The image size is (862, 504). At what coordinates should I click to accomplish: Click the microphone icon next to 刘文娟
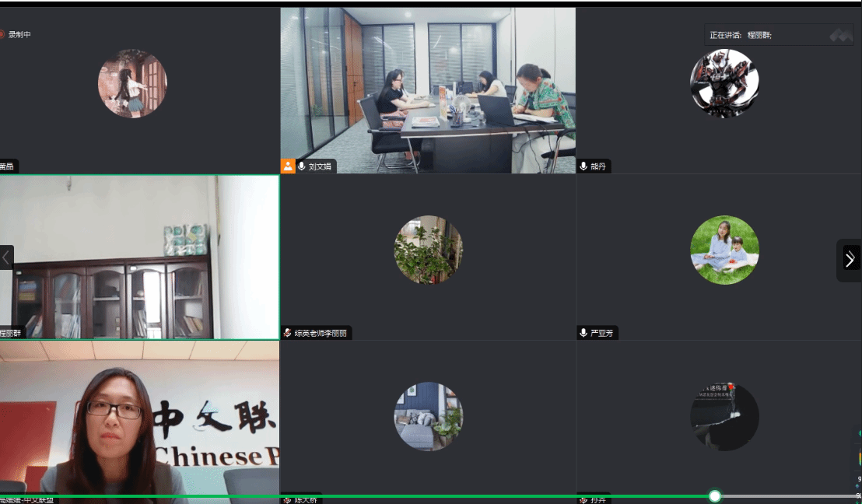[x=302, y=166]
